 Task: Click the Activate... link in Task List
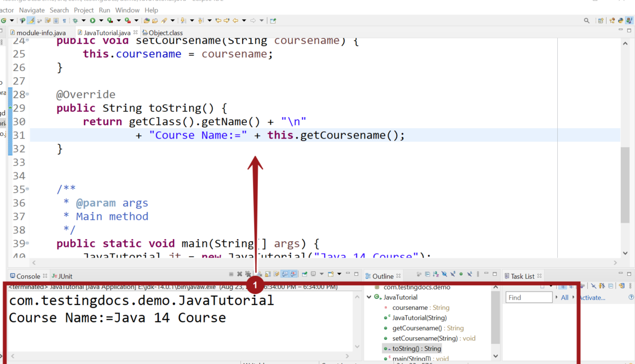pos(592,298)
